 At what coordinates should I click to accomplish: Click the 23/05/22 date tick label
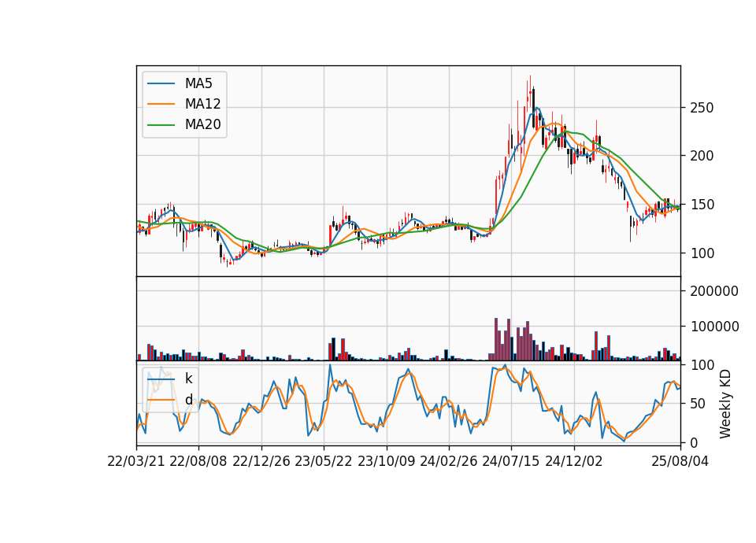click(324, 461)
